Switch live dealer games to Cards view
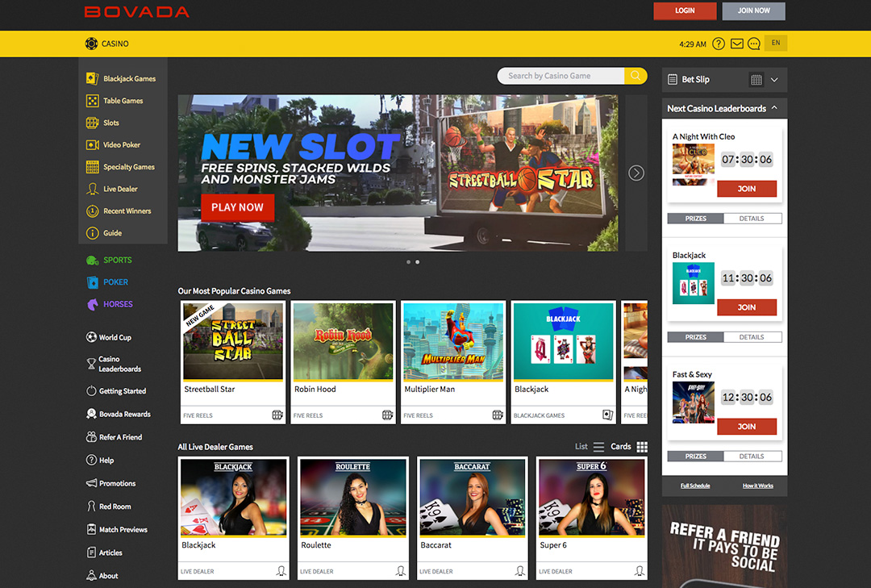The width and height of the screenshot is (871, 588). 629,447
